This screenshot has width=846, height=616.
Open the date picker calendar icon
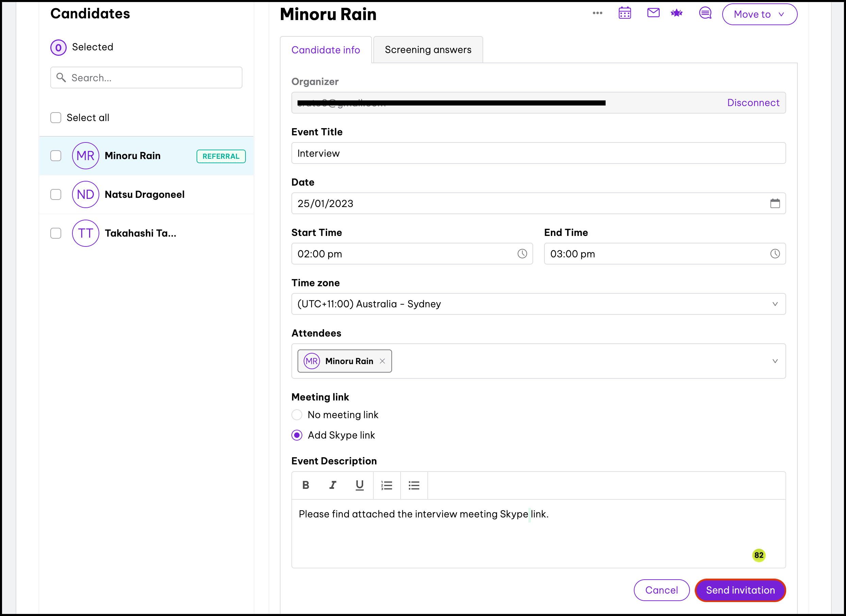(x=775, y=204)
